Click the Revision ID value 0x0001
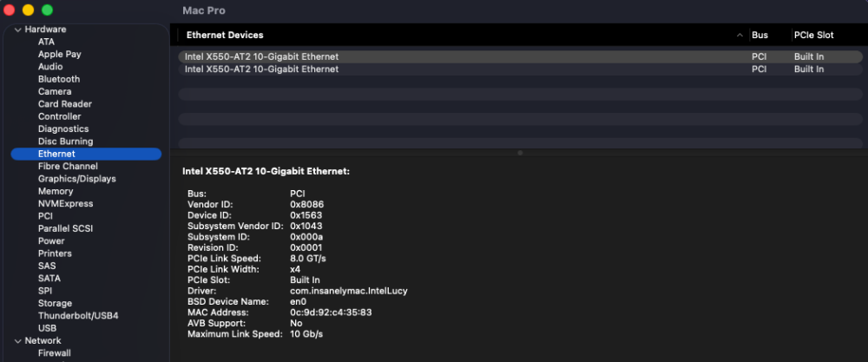This screenshot has width=868, height=362. pyautogui.click(x=306, y=248)
